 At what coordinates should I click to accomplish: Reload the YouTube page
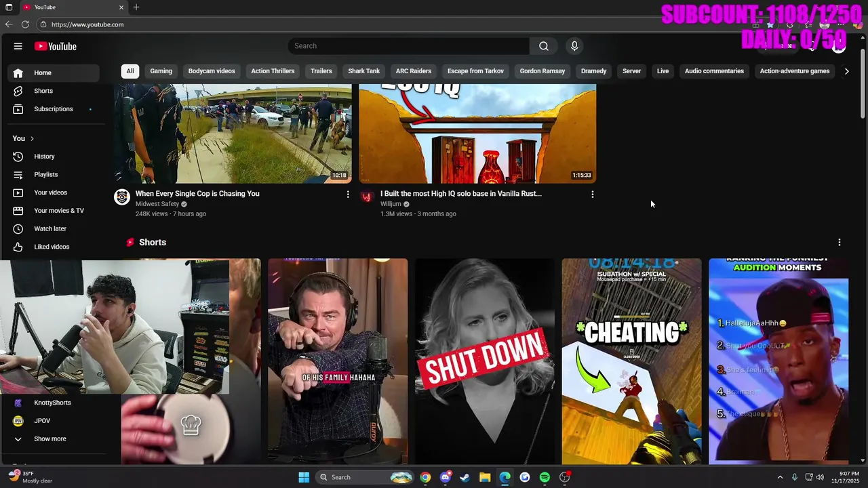25,24
